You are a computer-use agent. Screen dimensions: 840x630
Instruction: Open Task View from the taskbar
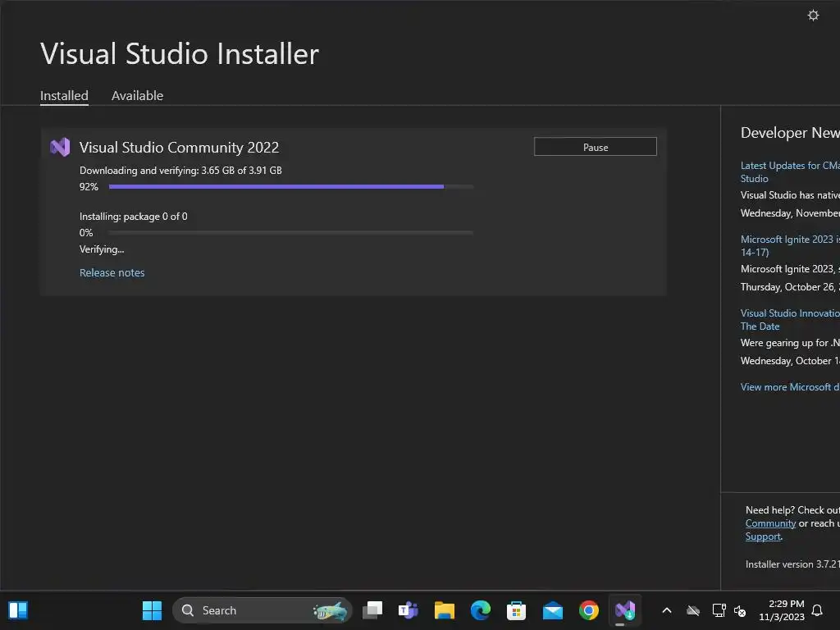372,610
